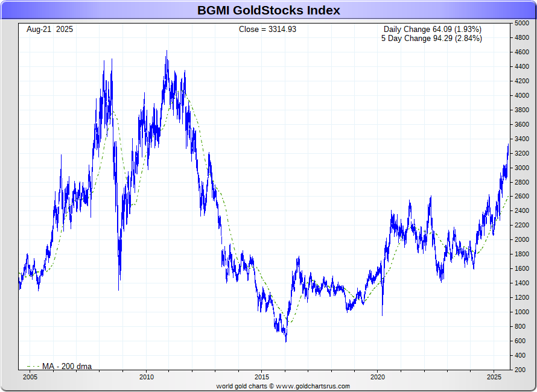537x392 pixels.
Task: Click the 5000 y-axis label
Action: 522,24
